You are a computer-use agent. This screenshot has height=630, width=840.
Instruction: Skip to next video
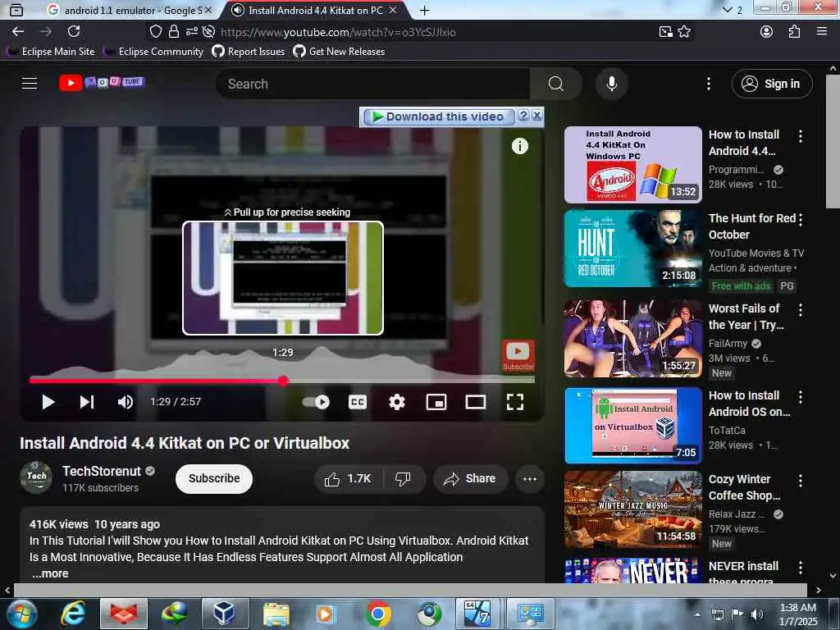87,402
